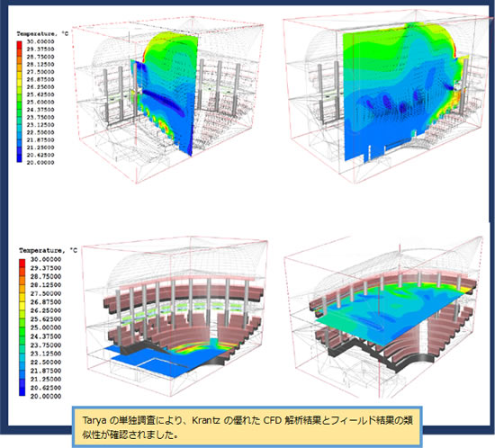Click the upper 'Temperature, °C' legend title

tap(42, 33)
